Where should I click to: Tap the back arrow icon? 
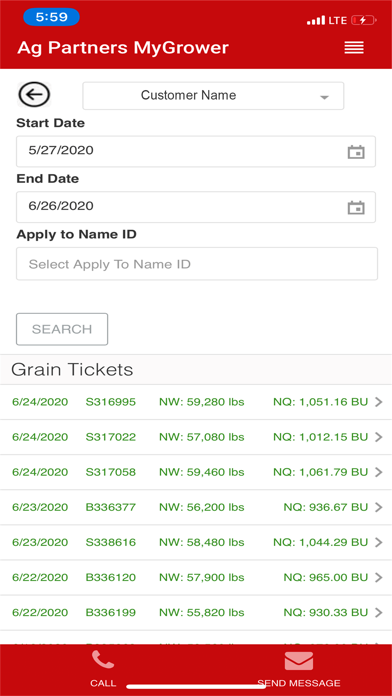[34, 95]
